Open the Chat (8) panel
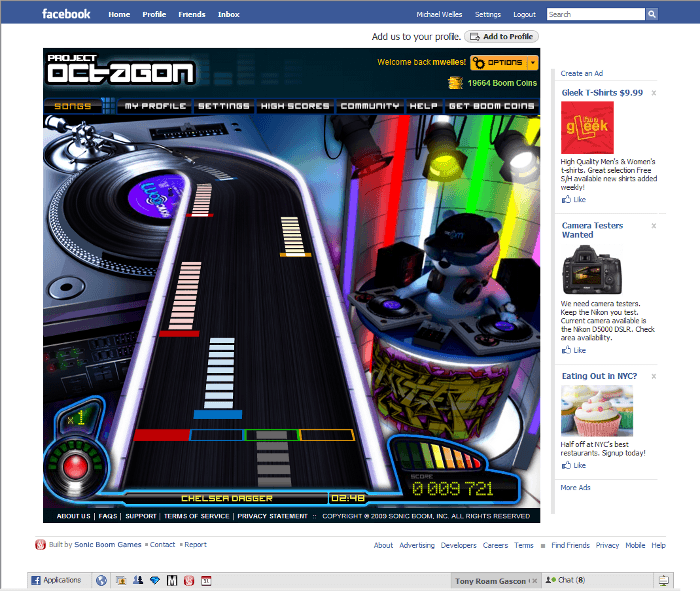 [566, 580]
